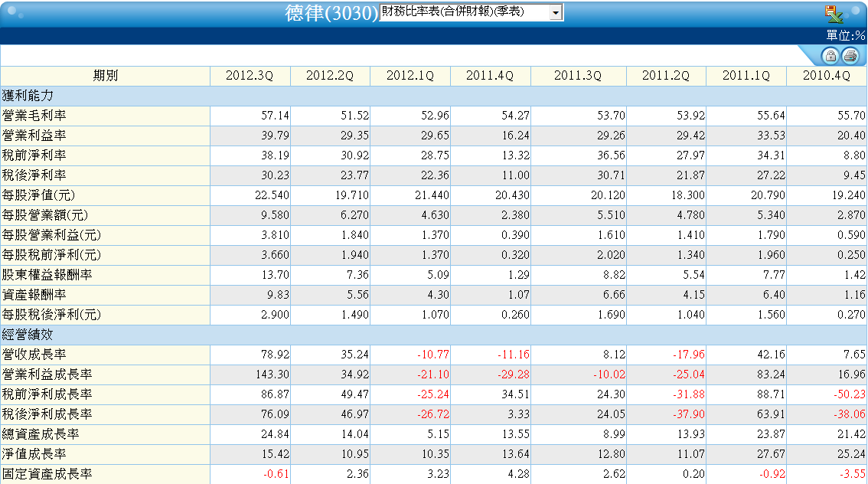Click the 2011.2Q column header
This screenshot has height=484, width=868.
point(666,76)
